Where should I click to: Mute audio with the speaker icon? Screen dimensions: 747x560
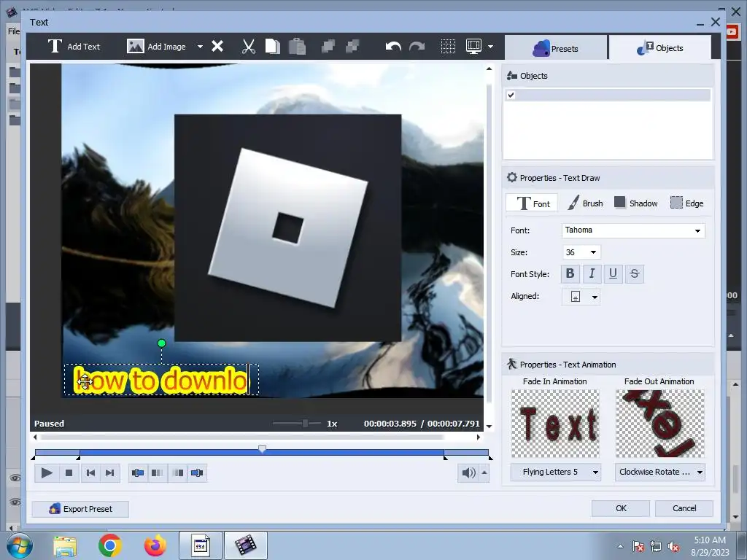468,472
